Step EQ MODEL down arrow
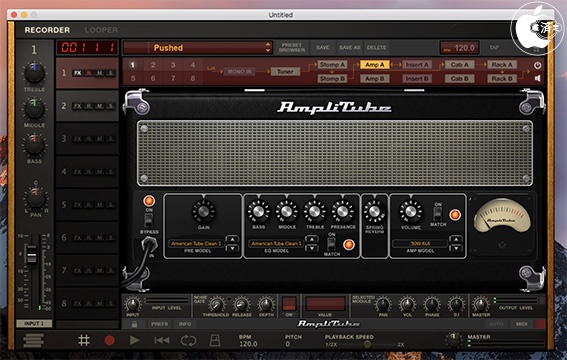The image size is (567, 360). pyautogui.click(x=311, y=248)
